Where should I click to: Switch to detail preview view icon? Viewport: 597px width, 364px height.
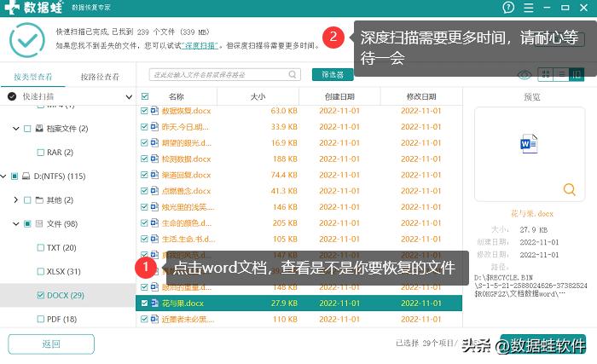point(577,74)
